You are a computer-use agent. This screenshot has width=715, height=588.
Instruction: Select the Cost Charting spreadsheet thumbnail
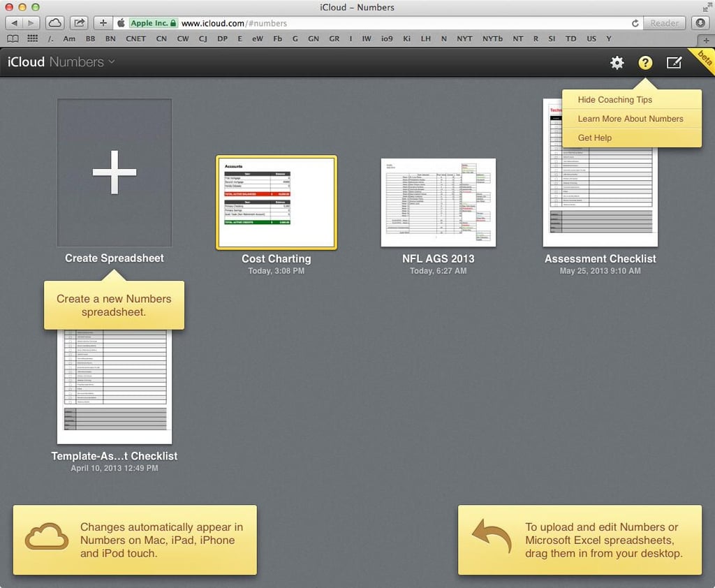(277, 203)
